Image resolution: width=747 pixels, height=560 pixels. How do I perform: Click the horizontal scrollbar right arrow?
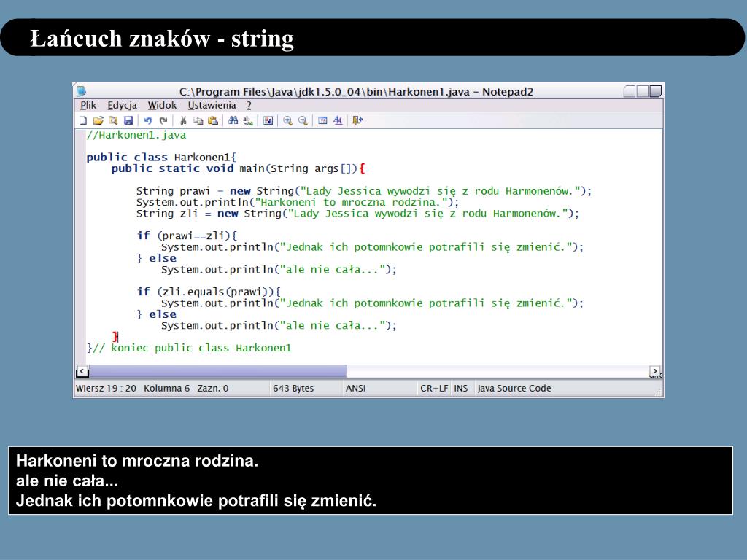pyautogui.click(x=656, y=371)
